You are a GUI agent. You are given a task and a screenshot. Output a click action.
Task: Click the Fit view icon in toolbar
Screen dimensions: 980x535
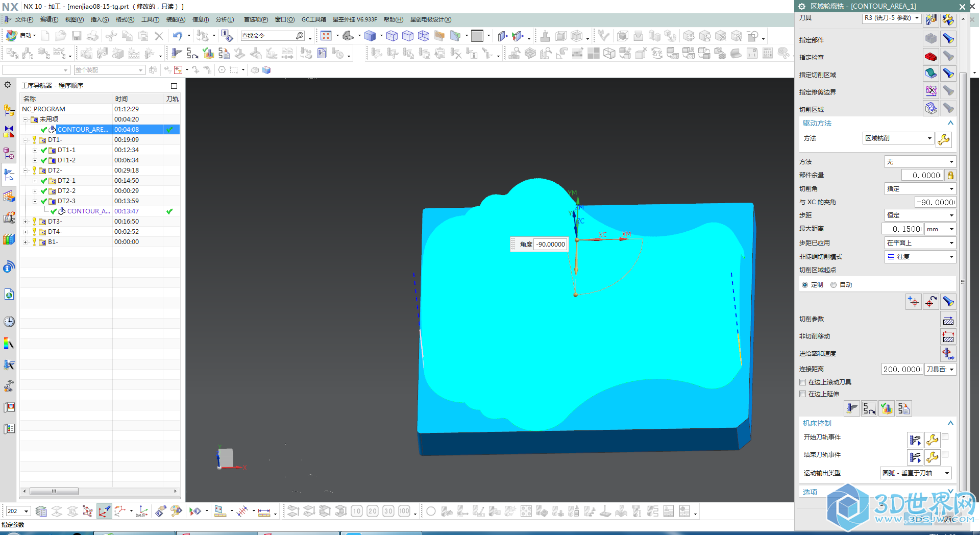[326, 36]
